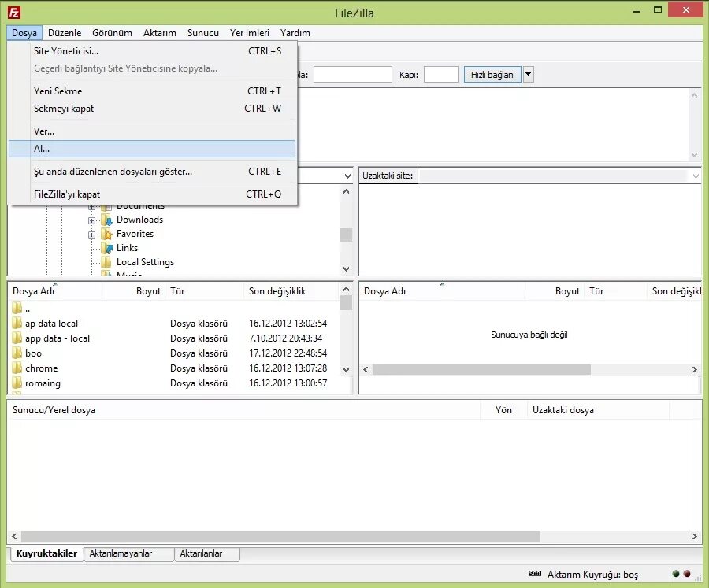Choose Ver... menu entry
This screenshot has height=588, width=709.
[152, 131]
